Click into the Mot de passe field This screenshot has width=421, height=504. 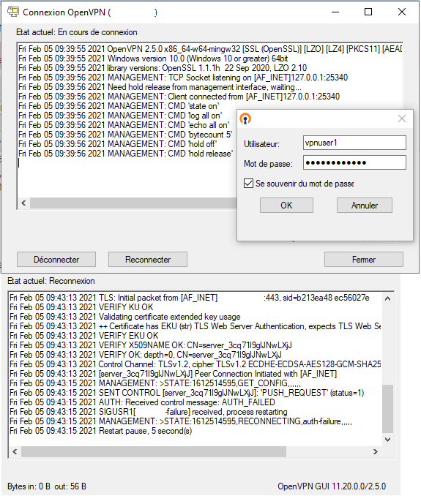(355, 163)
